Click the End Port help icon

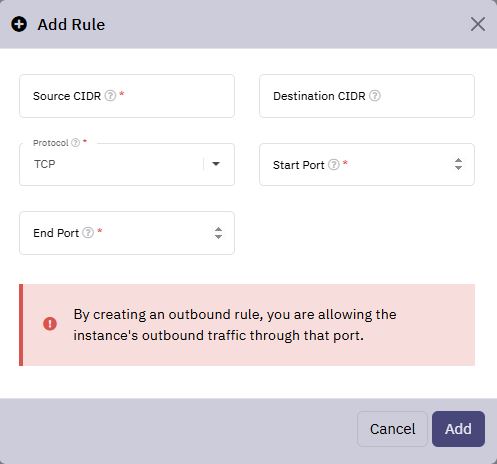(x=88, y=232)
